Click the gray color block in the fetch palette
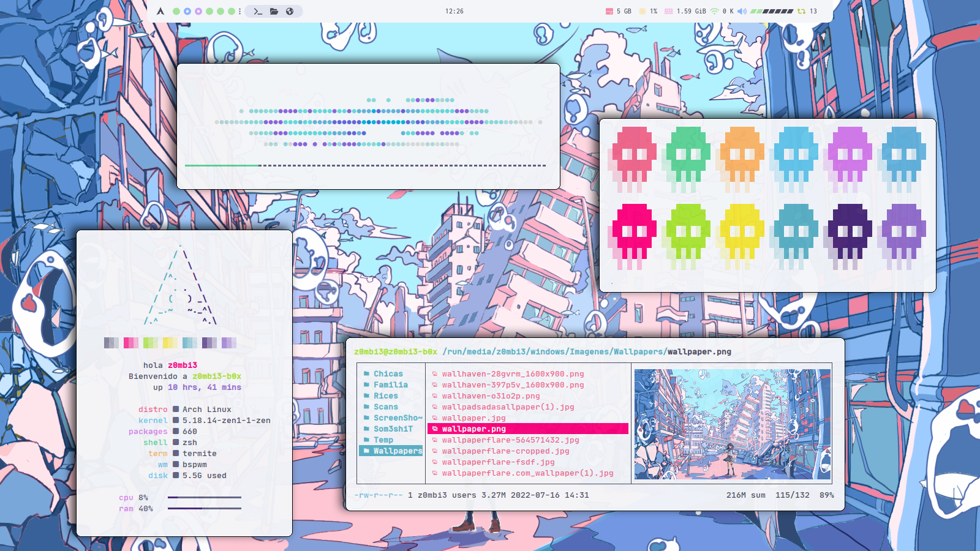980x551 pixels. pyautogui.click(x=111, y=343)
